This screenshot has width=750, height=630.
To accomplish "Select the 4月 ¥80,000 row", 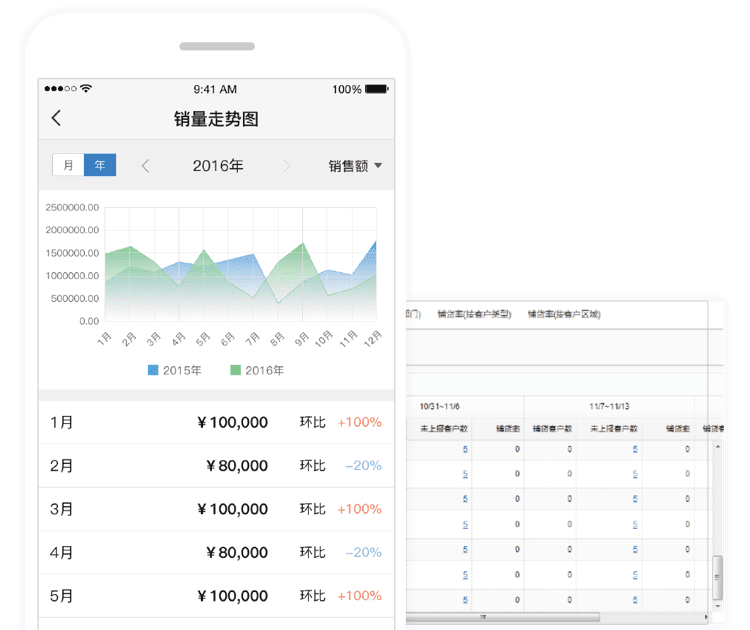I will 216,552.
